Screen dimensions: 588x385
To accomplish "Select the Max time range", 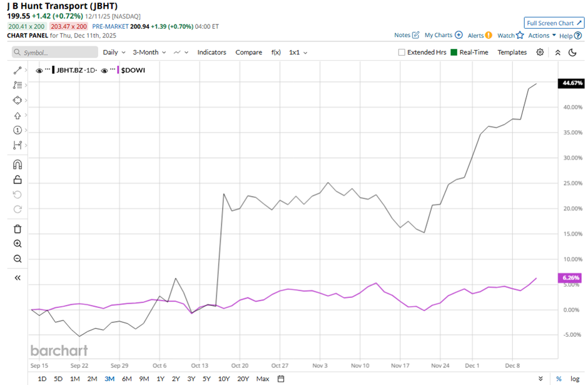I will (263, 379).
